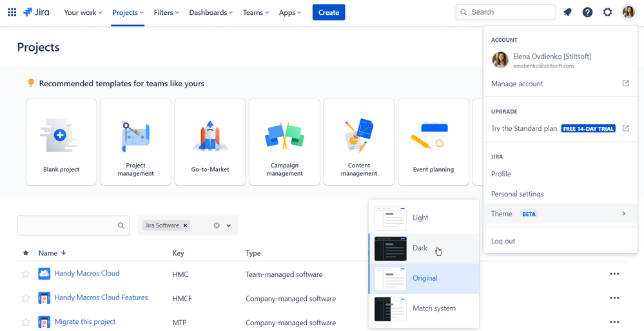644x331 pixels.
Task: Click the email eovdienko@stiltsoft.com
Action: click(x=543, y=66)
